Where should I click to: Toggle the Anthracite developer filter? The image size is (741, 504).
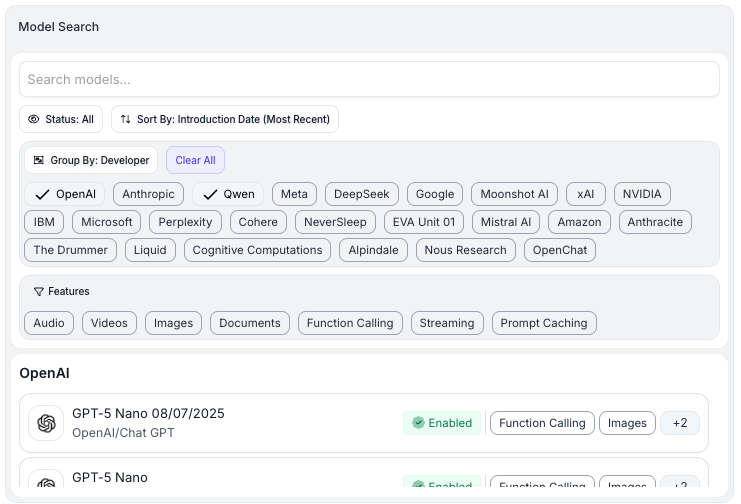(x=655, y=222)
